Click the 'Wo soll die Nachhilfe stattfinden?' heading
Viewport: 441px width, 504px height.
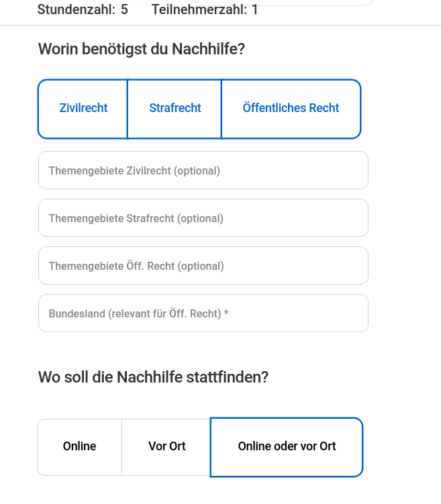[x=153, y=377]
